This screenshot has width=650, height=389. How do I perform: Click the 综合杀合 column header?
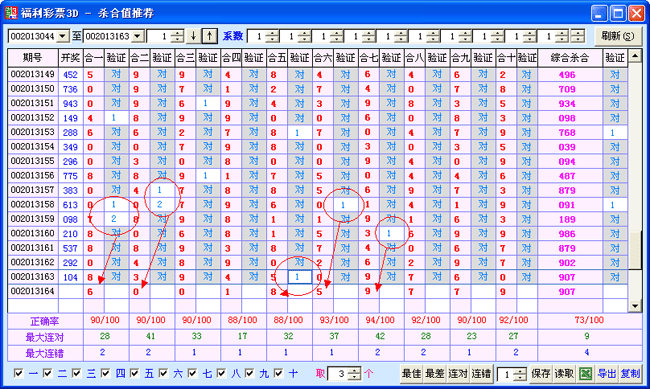pyautogui.click(x=570, y=58)
